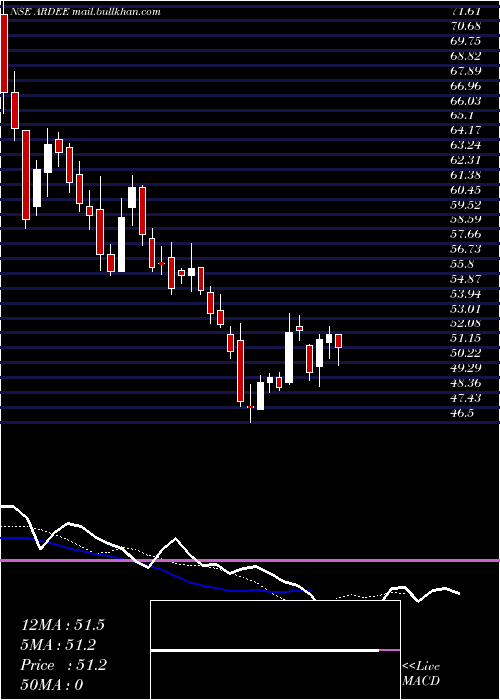
Task: Click the 66.03 price axis label
Action: point(466,100)
